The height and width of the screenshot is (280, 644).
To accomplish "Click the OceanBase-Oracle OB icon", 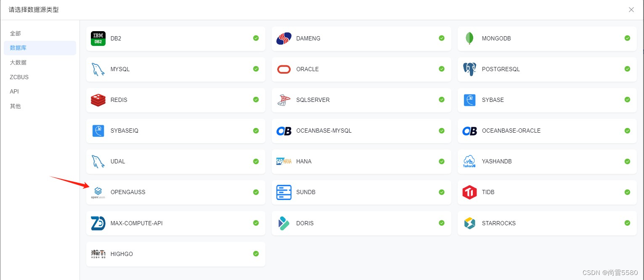I will pos(469,131).
